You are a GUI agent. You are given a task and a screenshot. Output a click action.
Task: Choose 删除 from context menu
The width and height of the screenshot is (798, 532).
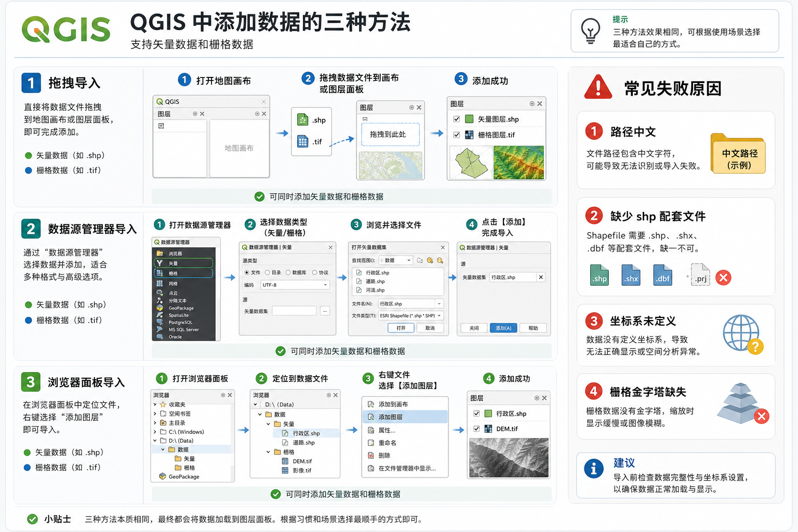pos(405,455)
